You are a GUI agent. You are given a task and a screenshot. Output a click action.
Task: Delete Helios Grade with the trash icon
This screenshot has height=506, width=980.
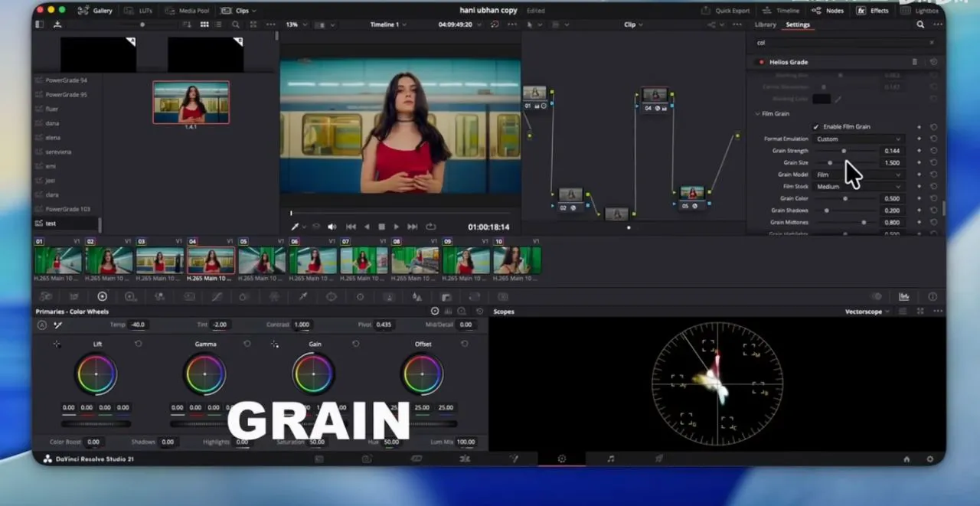click(x=914, y=62)
